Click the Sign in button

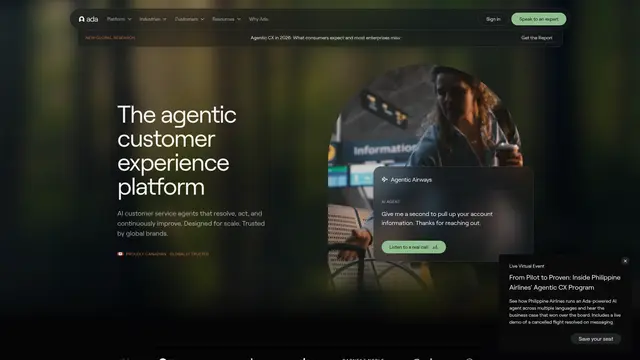pos(493,19)
